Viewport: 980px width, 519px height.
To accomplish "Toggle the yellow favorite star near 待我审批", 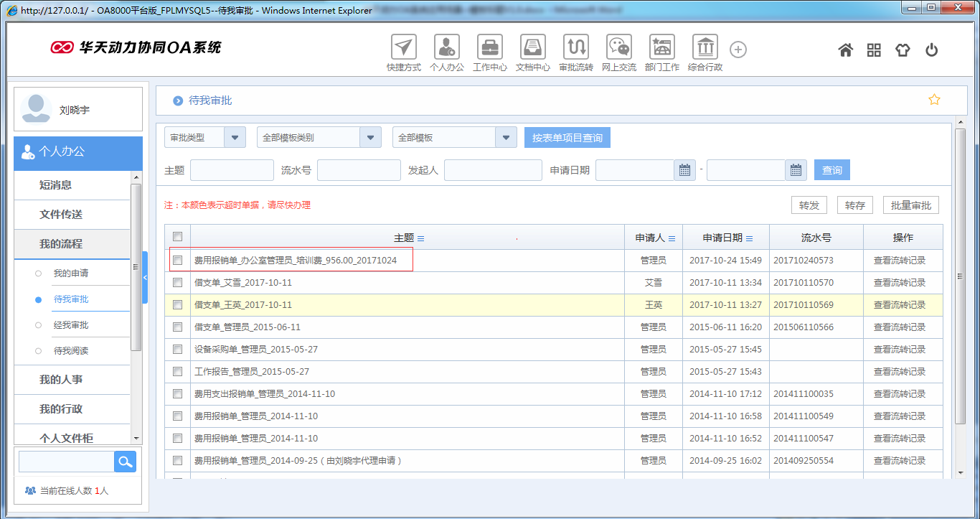I will click(934, 100).
